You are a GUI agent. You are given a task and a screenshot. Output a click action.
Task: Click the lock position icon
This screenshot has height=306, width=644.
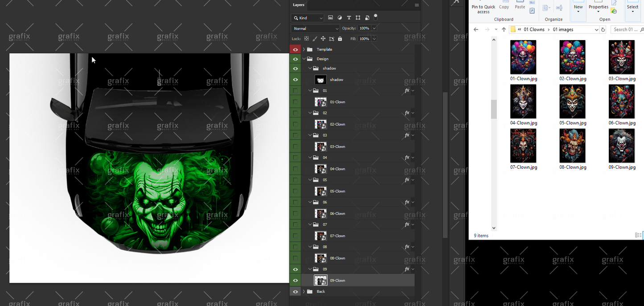(323, 39)
